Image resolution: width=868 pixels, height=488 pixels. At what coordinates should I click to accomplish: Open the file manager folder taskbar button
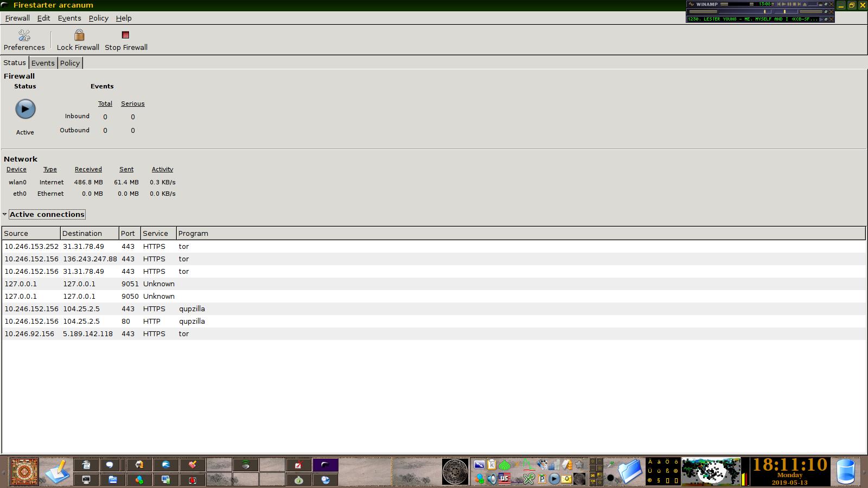tap(113, 480)
